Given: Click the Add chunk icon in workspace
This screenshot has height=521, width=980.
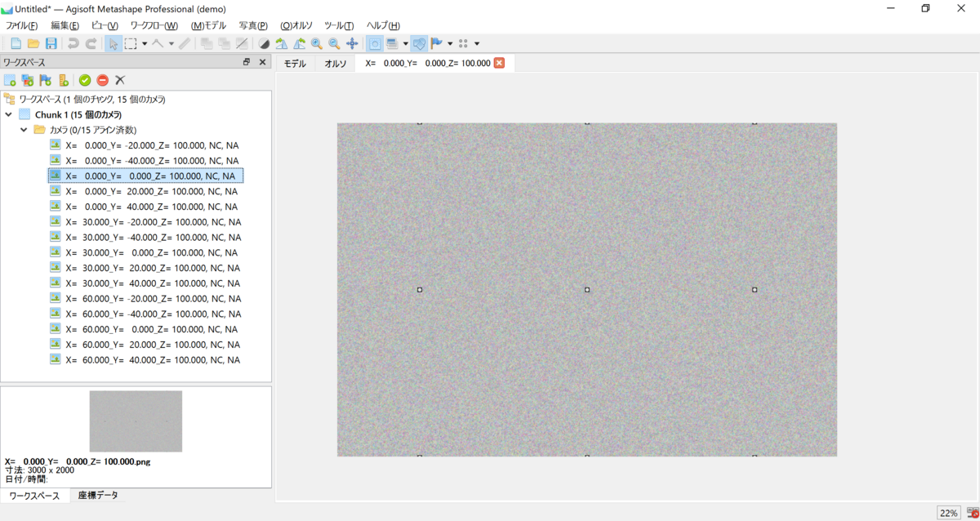Looking at the screenshot, I should tap(10, 80).
